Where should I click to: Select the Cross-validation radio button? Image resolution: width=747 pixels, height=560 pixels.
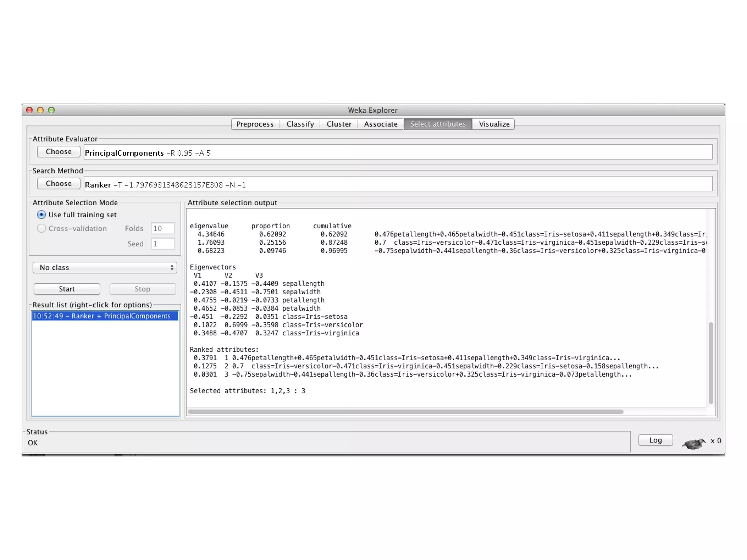pyautogui.click(x=42, y=229)
